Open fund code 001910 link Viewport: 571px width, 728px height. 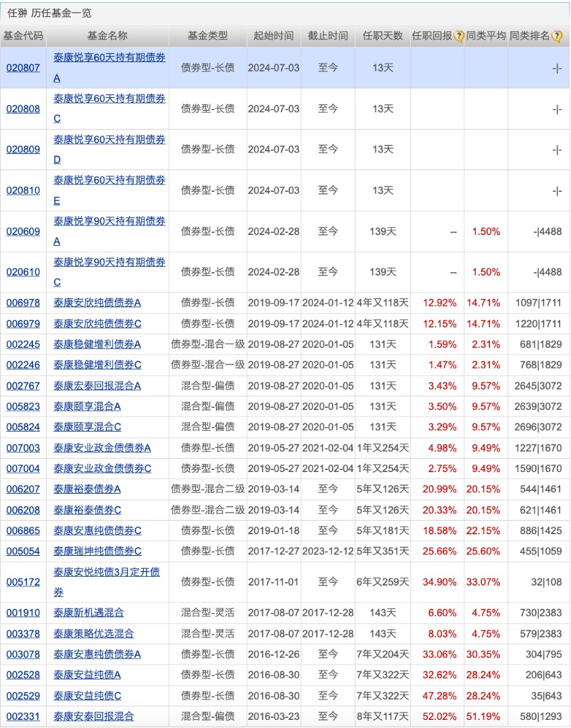point(23,613)
